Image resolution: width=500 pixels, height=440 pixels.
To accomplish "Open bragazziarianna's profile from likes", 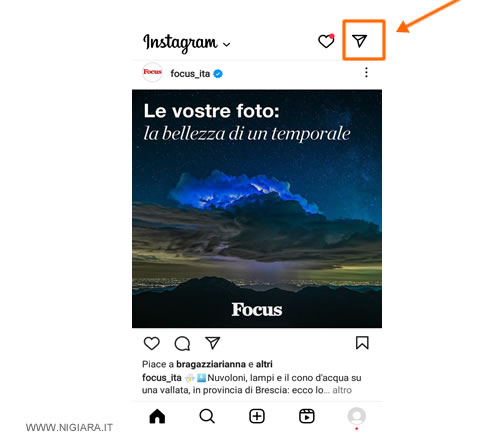I will click(211, 364).
